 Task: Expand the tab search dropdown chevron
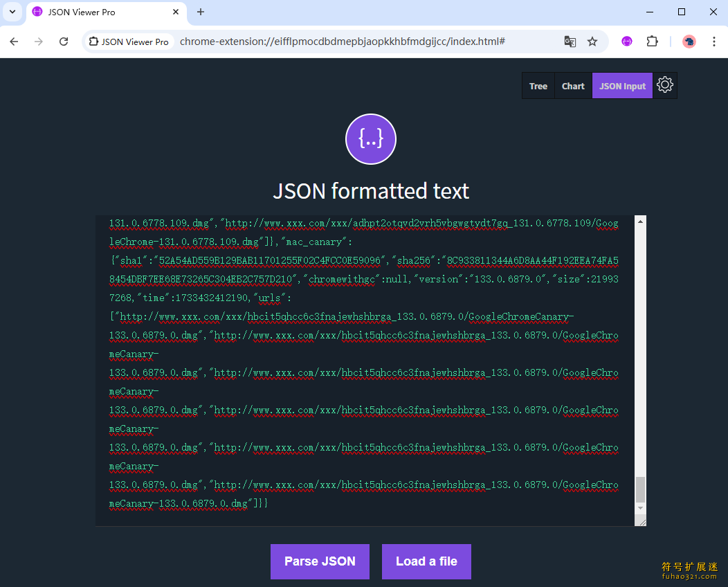pyautogui.click(x=12, y=12)
